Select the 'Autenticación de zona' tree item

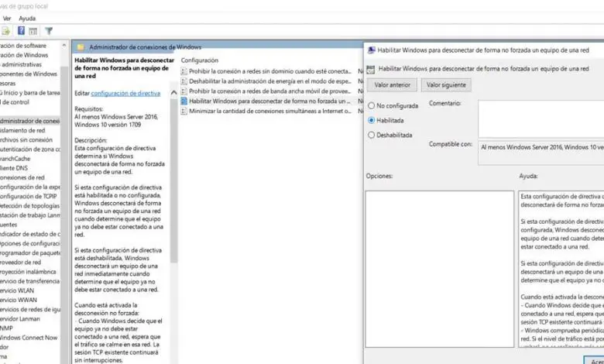coord(29,149)
